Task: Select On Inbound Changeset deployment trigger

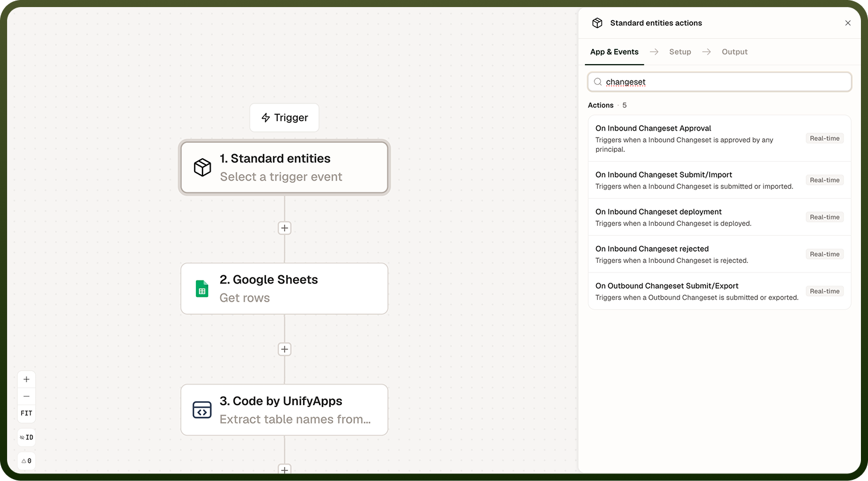Action: pos(720,217)
